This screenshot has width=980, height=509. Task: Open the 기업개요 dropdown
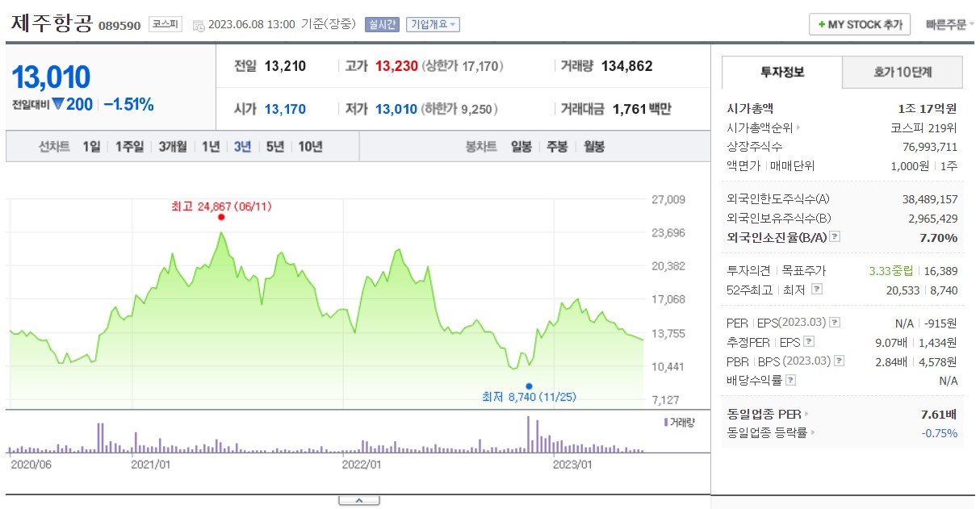point(433,24)
